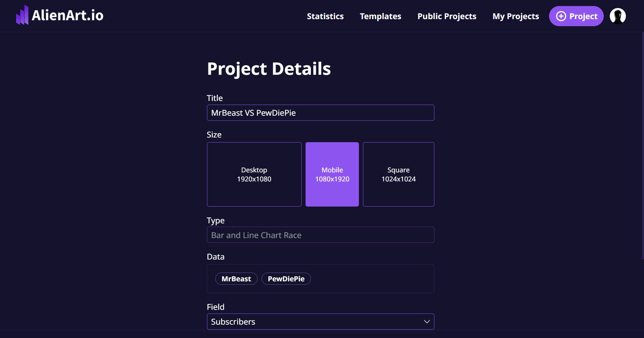The height and width of the screenshot is (338, 644).
Task: Click the Title input field
Action: 320,113
